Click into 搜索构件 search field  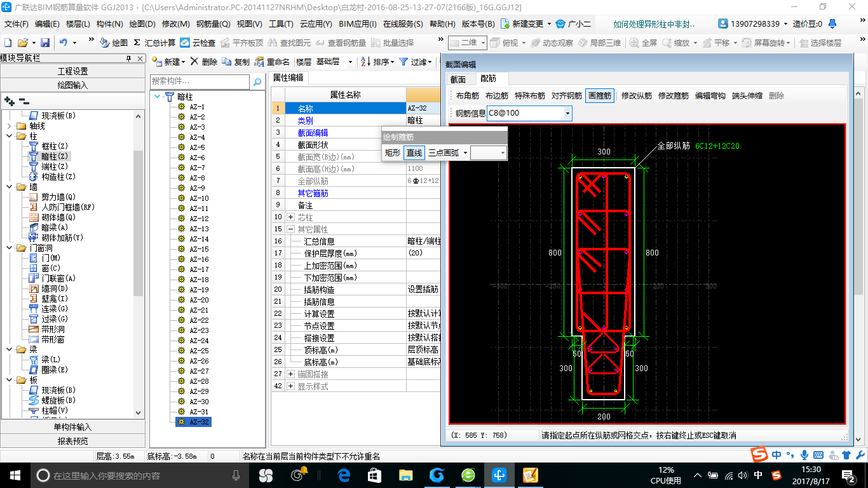pos(200,82)
